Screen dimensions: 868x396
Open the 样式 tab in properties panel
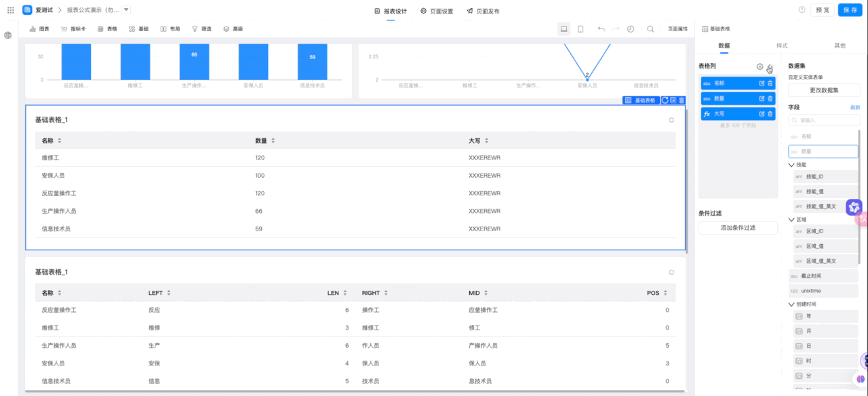click(782, 45)
